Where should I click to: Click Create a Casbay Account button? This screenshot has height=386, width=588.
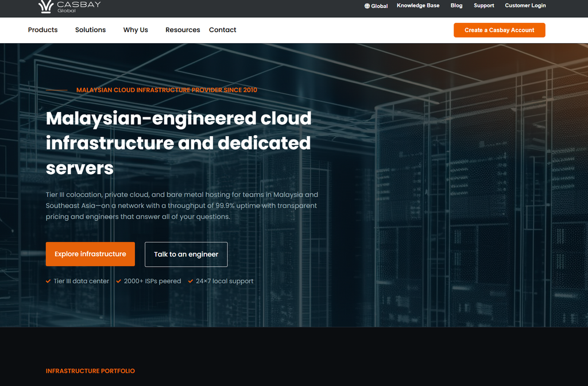[499, 30]
